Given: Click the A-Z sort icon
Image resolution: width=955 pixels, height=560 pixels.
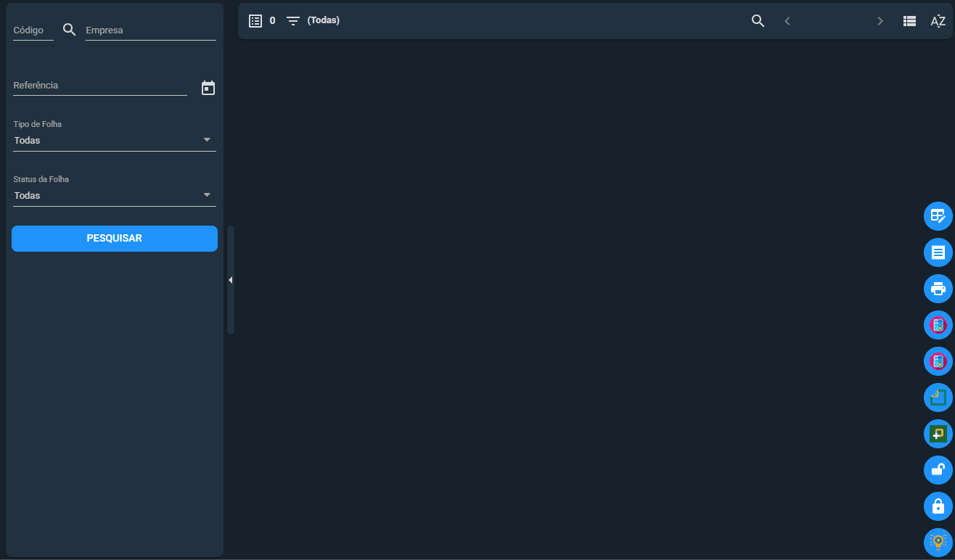Looking at the screenshot, I should [938, 21].
